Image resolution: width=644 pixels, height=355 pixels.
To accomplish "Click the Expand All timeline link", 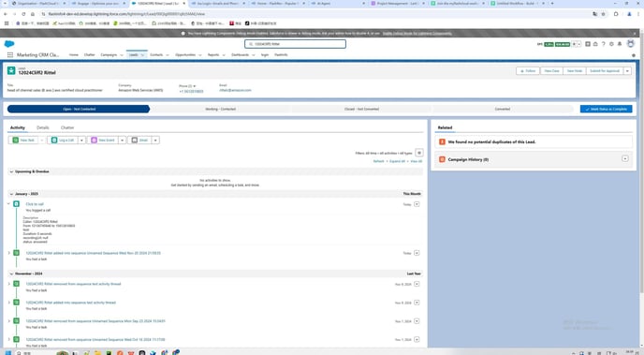I will [397, 161].
